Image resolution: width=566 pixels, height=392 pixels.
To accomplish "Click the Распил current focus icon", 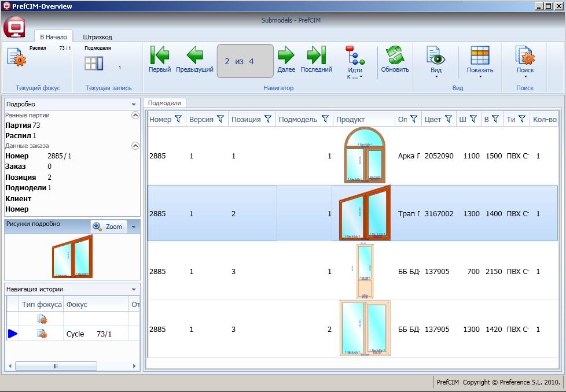I will pos(17,57).
